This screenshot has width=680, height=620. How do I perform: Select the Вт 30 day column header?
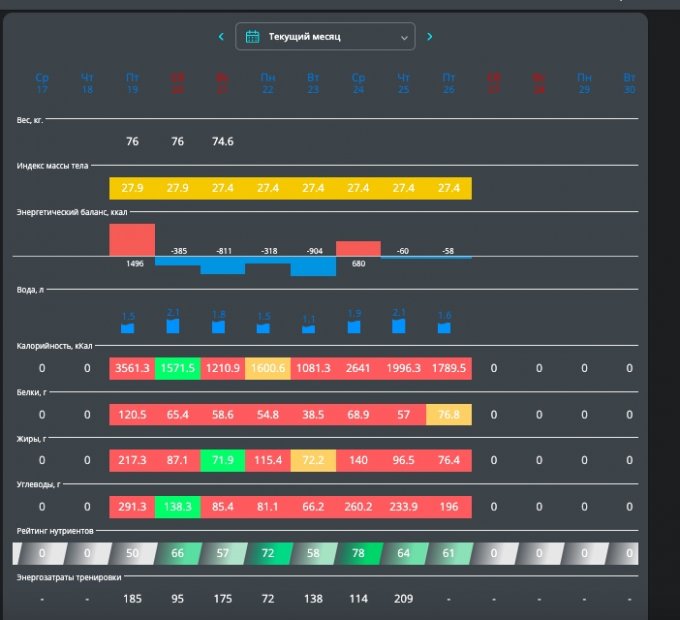pos(629,83)
